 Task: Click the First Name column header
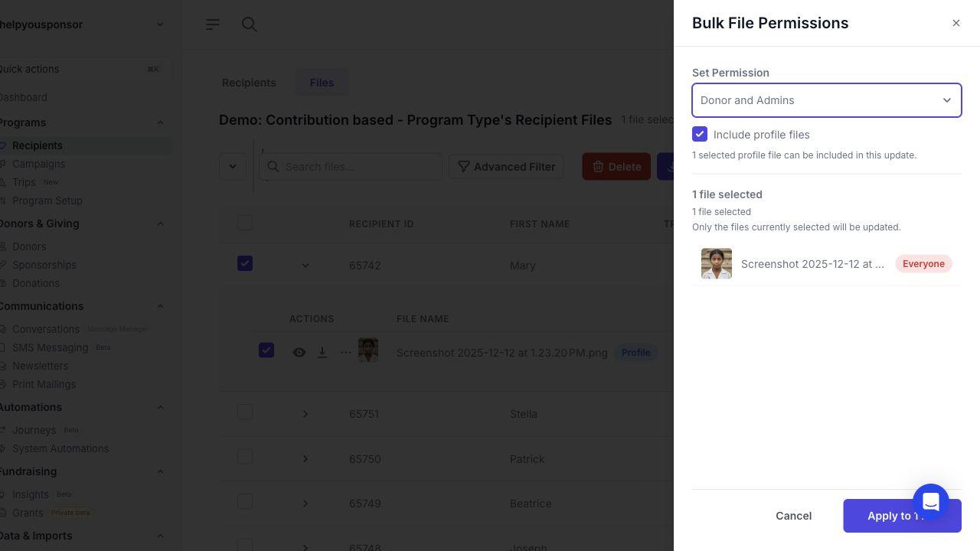540,224
